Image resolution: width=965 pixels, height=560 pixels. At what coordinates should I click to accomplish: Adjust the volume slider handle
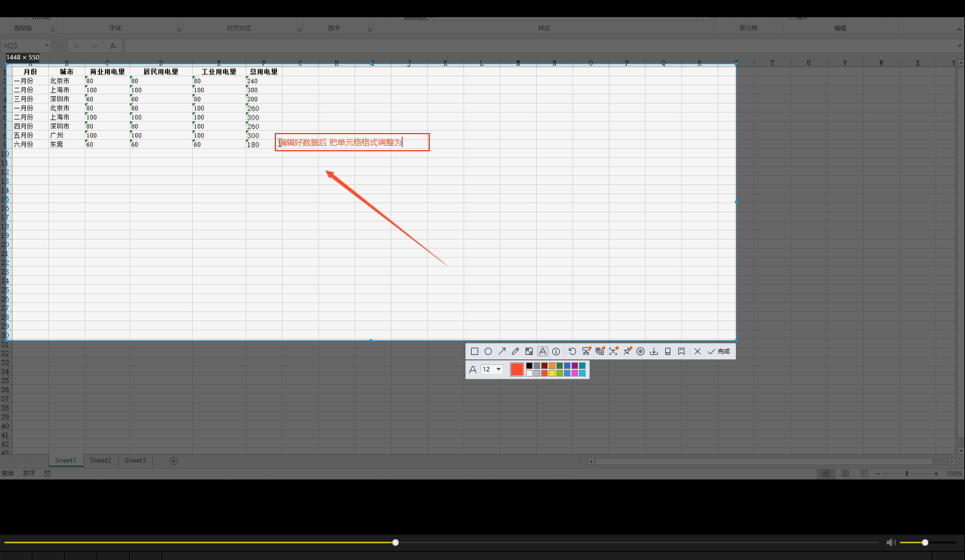click(925, 542)
